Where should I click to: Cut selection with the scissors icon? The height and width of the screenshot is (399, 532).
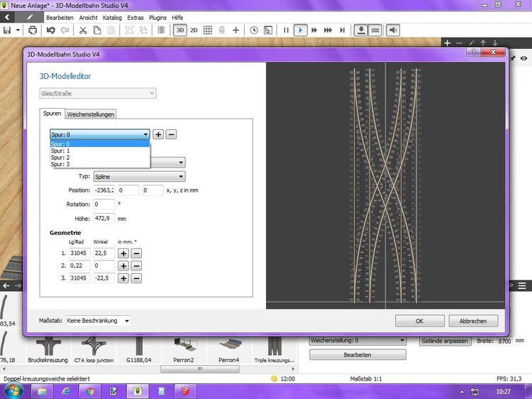pyautogui.click(x=83, y=31)
